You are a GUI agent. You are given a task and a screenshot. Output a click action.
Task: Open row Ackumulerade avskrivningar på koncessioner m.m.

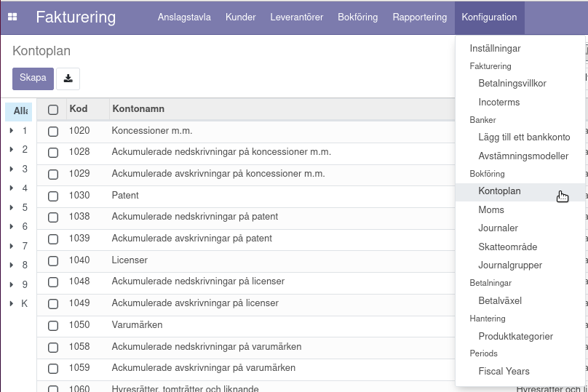point(218,174)
